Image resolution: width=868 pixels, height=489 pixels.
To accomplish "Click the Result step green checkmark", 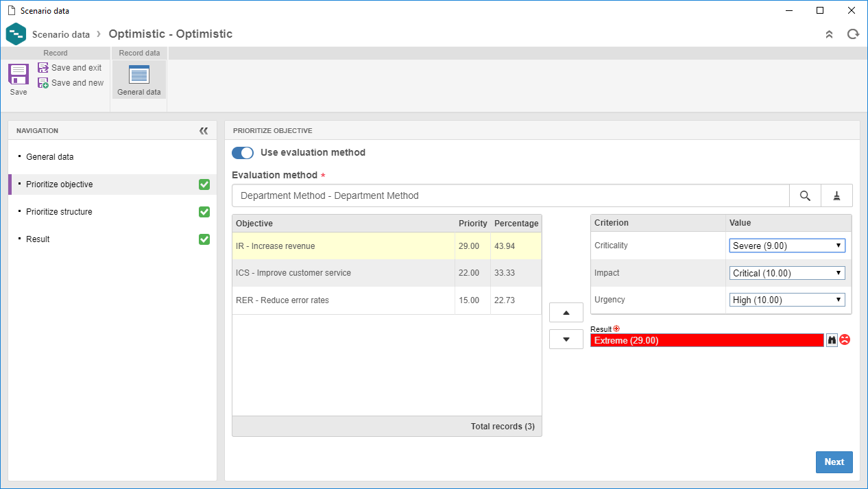I will [x=204, y=239].
